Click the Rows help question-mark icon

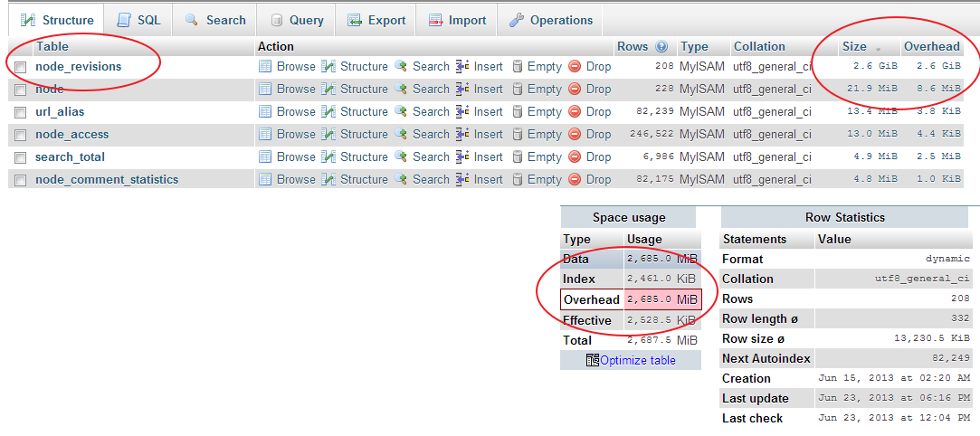coord(661,47)
